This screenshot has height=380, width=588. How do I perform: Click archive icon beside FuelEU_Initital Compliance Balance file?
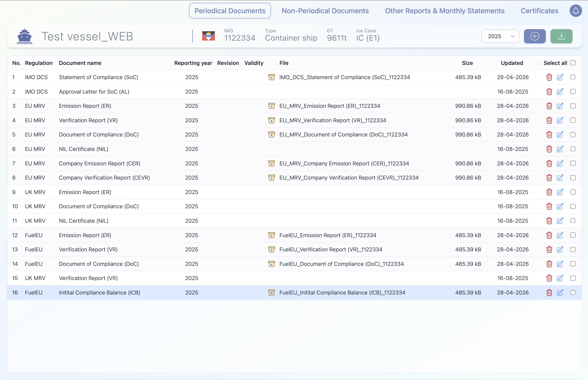click(271, 292)
